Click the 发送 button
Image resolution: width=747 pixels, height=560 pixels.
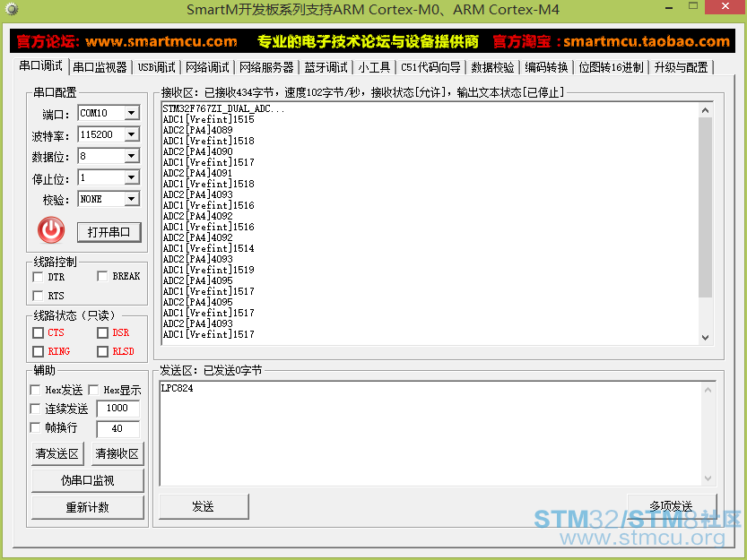click(204, 506)
